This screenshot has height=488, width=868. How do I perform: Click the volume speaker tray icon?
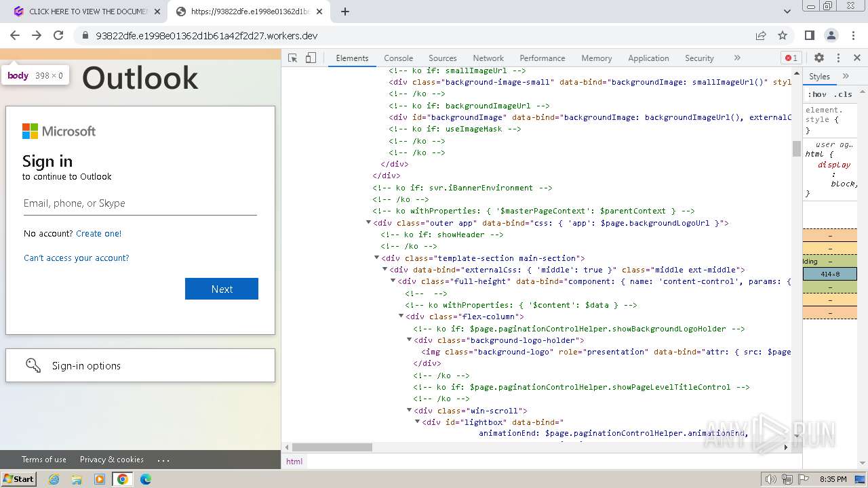tap(770, 479)
